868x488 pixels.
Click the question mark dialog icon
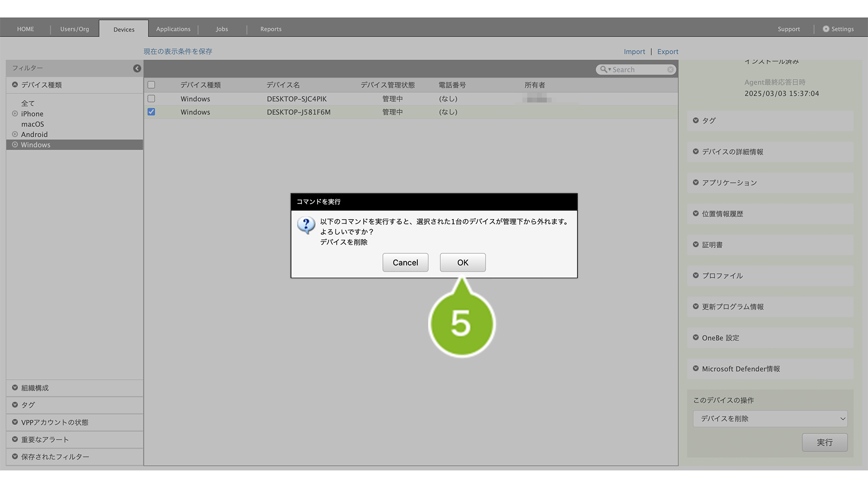point(306,225)
